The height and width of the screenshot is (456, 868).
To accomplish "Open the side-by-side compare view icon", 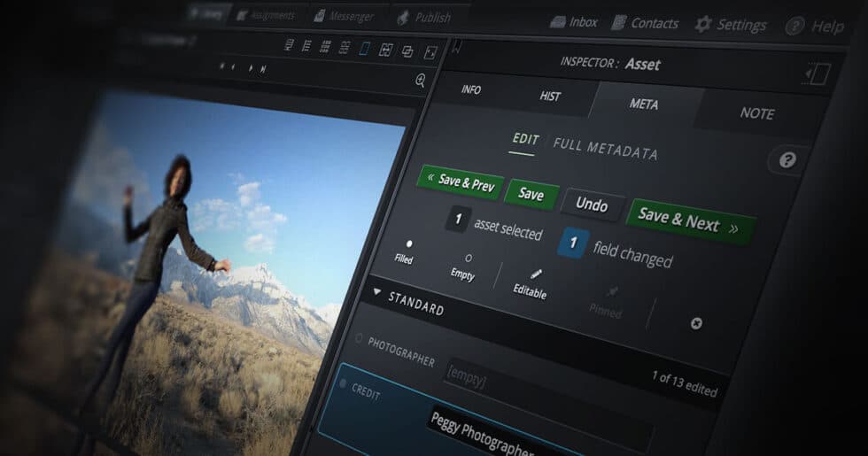I will (x=385, y=50).
